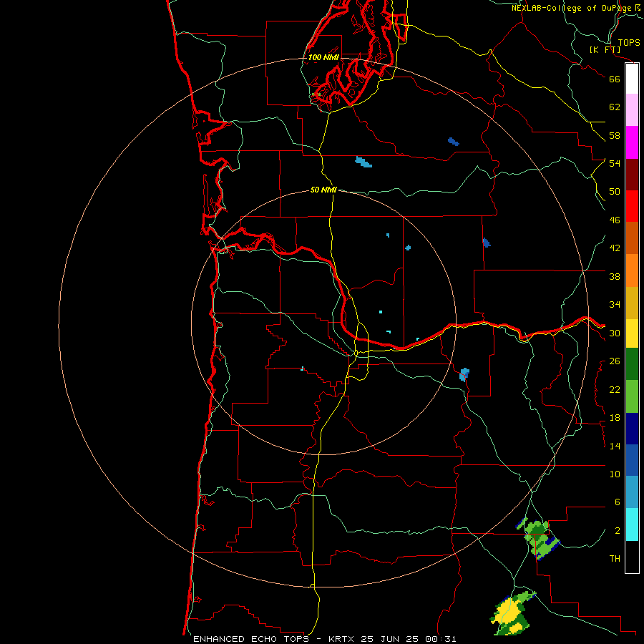Click the TOPS legend title

click(629, 42)
